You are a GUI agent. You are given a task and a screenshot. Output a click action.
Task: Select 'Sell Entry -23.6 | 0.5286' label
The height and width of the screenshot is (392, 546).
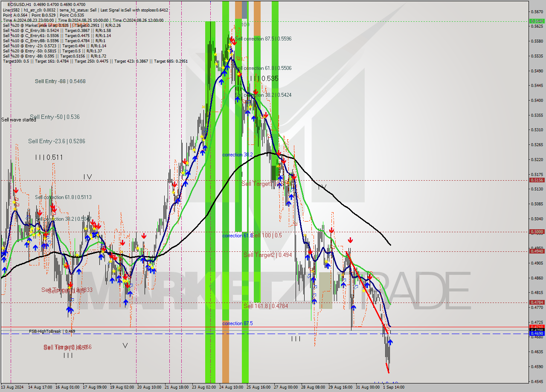click(56, 141)
